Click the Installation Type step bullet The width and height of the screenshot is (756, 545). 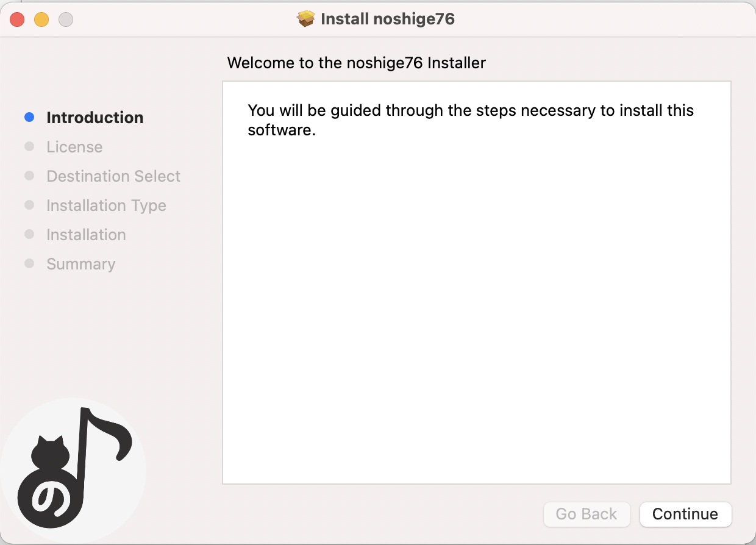(x=29, y=205)
